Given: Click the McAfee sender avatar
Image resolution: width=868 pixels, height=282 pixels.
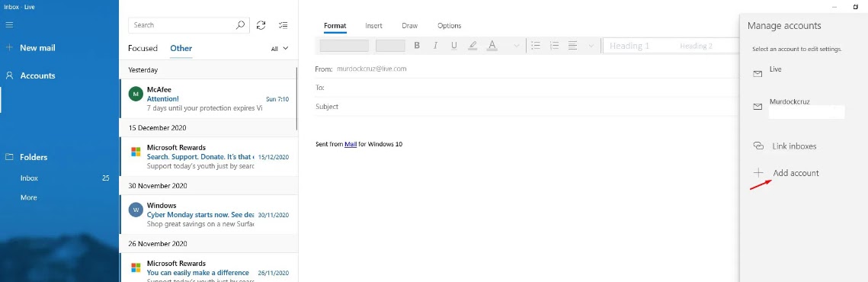Looking at the screenshot, I should click(136, 94).
